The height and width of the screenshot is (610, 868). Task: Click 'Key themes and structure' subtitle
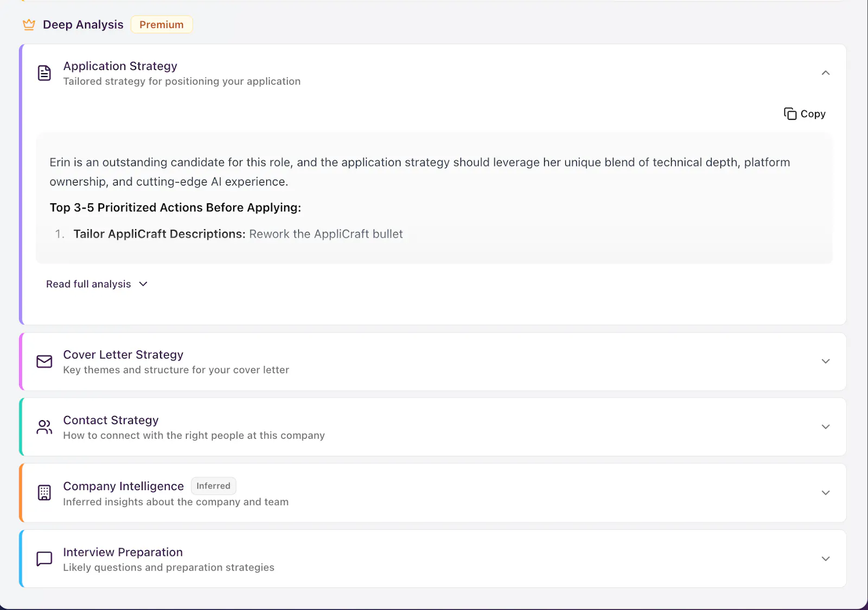pos(176,370)
